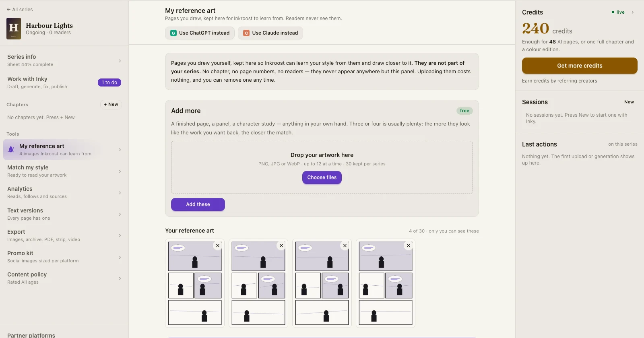Viewport: 644px width, 338px height.
Task: Remove the first reference art thumbnail
Action: tap(217, 245)
